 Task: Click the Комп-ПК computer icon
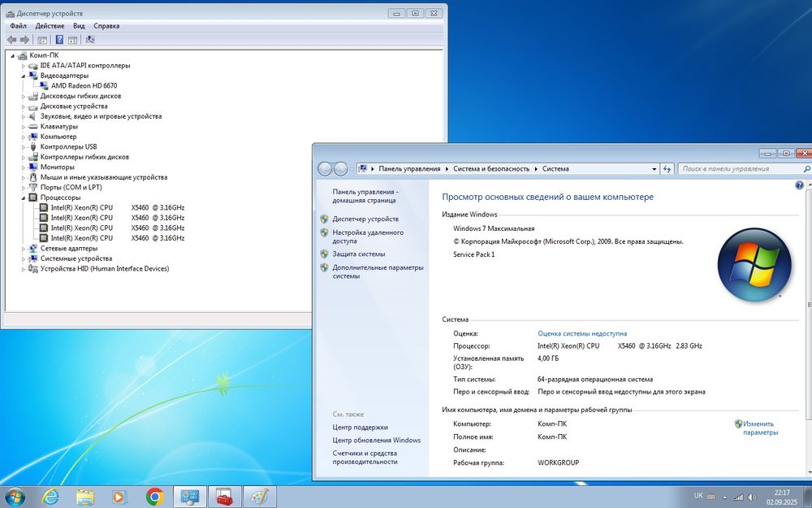pos(22,55)
